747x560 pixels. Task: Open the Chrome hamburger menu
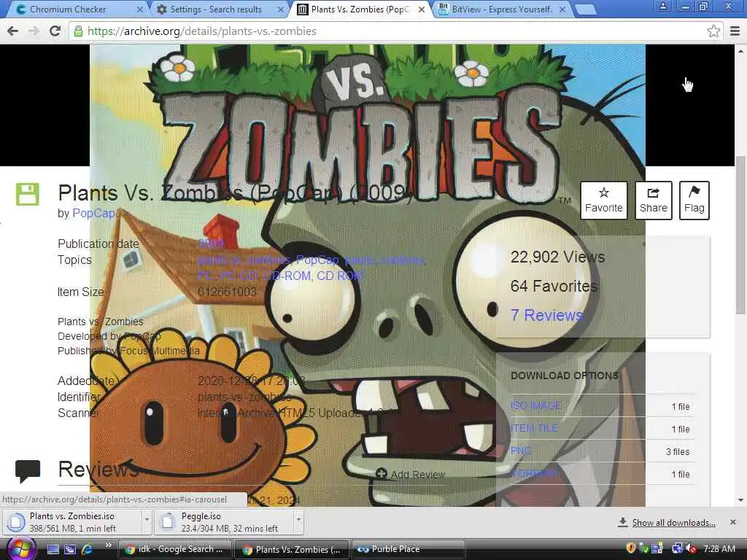735,31
